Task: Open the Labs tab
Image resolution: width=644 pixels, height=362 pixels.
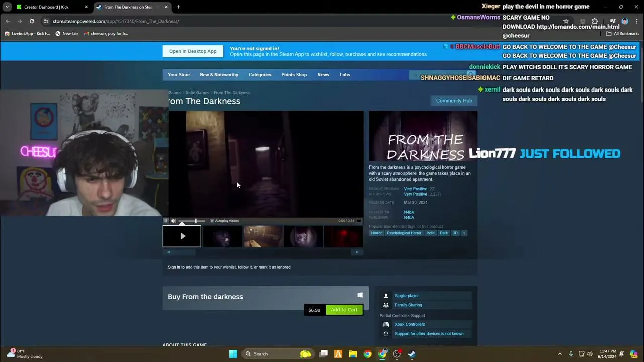Action: [x=345, y=75]
